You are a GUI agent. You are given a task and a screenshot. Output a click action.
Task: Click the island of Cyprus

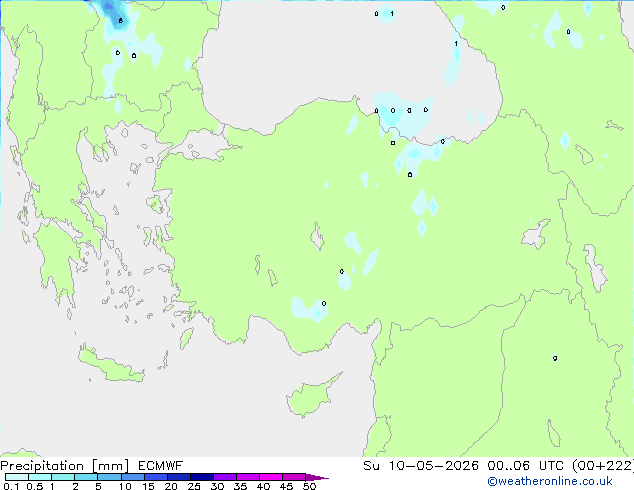(x=312, y=396)
